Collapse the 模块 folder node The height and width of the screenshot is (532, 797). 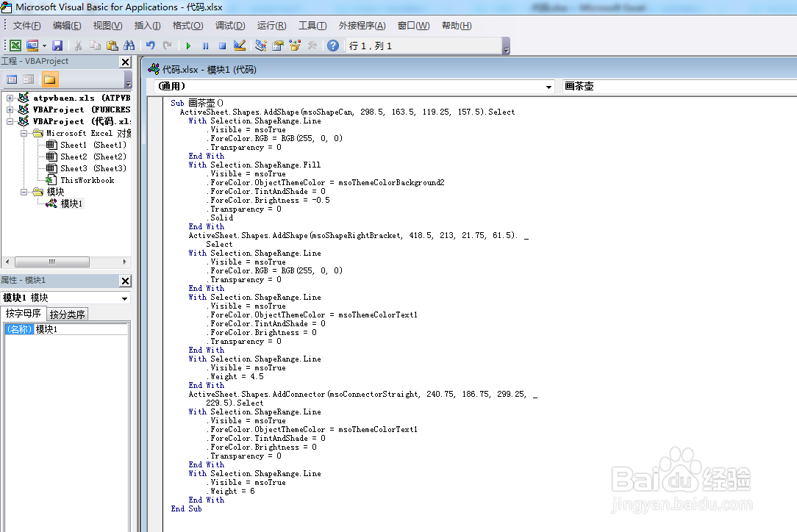pyautogui.click(x=24, y=192)
